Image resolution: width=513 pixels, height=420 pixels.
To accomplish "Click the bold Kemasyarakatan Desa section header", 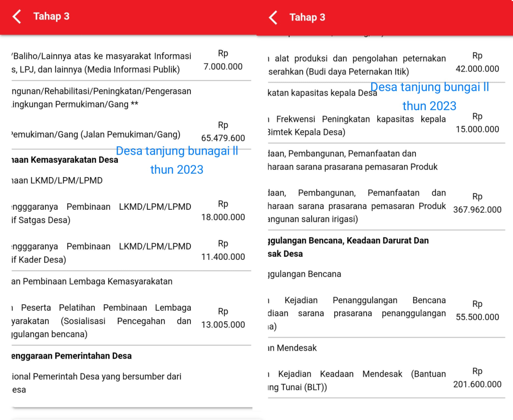I will [65, 160].
